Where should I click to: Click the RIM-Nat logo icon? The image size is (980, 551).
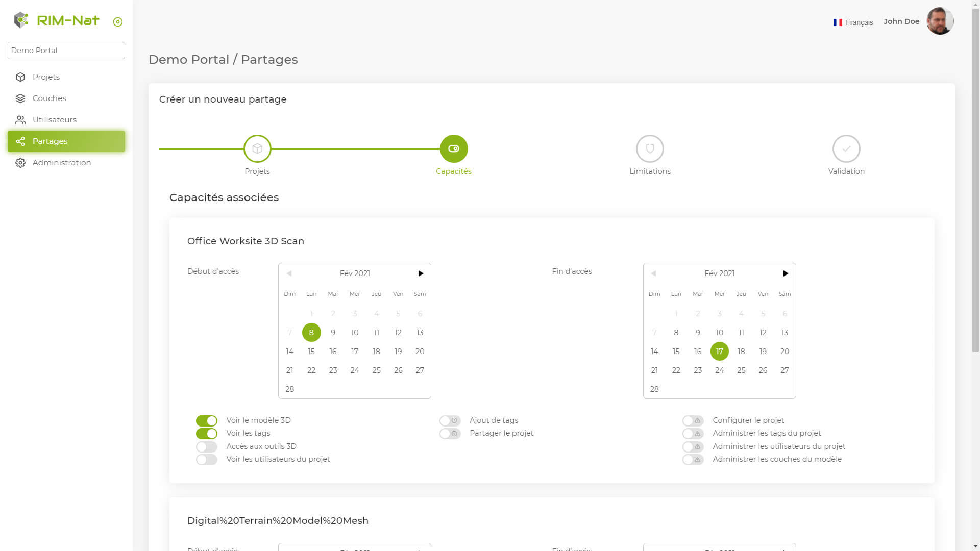(21, 20)
